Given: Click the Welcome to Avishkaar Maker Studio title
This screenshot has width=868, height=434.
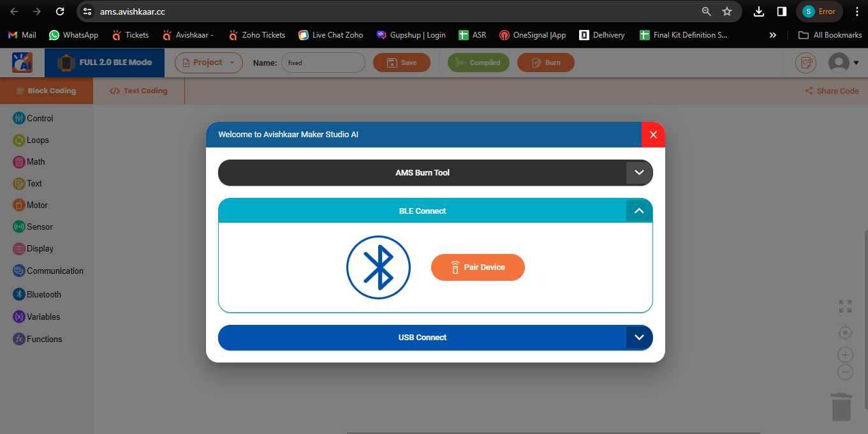Looking at the screenshot, I should [288, 135].
